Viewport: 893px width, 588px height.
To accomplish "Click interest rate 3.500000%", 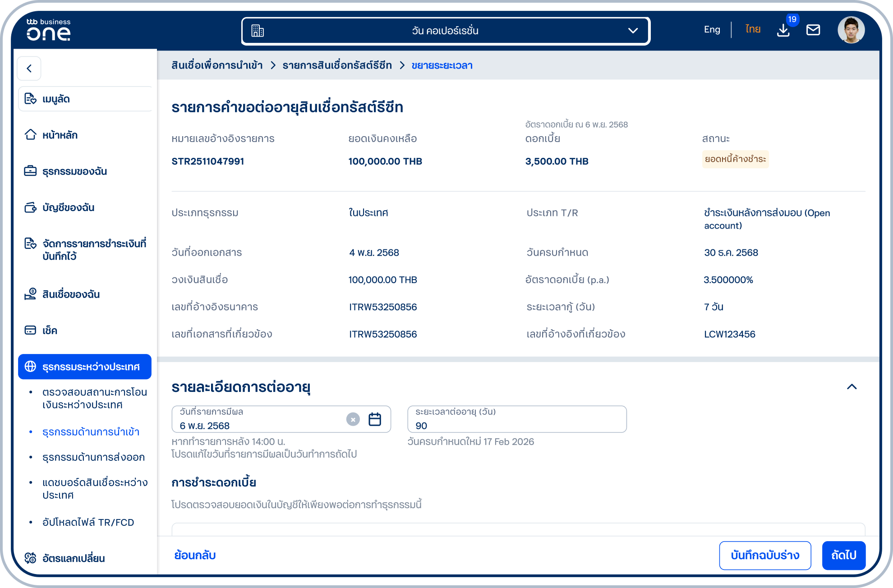I will pyautogui.click(x=728, y=280).
